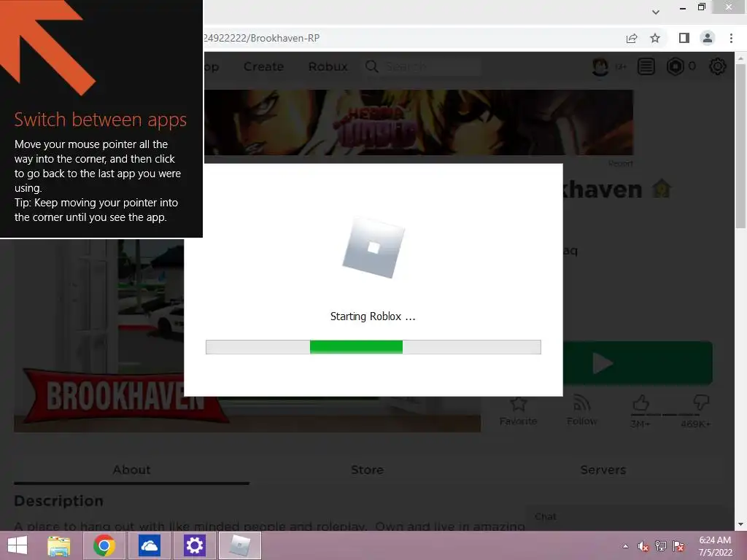Click the page vertical scrollbar thumb
This screenshot has height=560, width=747.
pyautogui.click(x=740, y=147)
